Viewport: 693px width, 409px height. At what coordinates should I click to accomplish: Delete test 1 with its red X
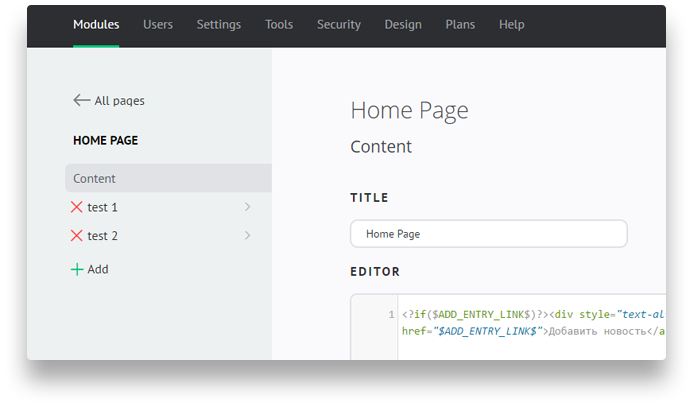(76, 207)
